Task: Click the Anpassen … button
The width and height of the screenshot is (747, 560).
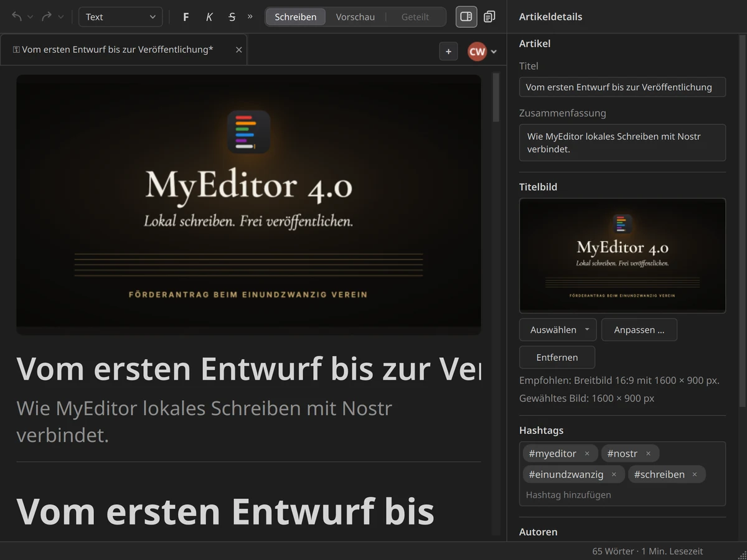Action: click(639, 330)
